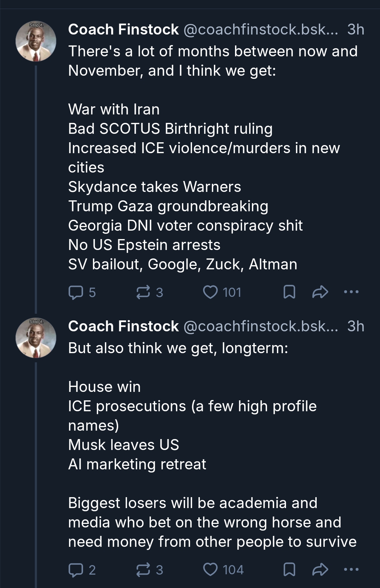Reply to the "House win" post

(x=75, y=570)
